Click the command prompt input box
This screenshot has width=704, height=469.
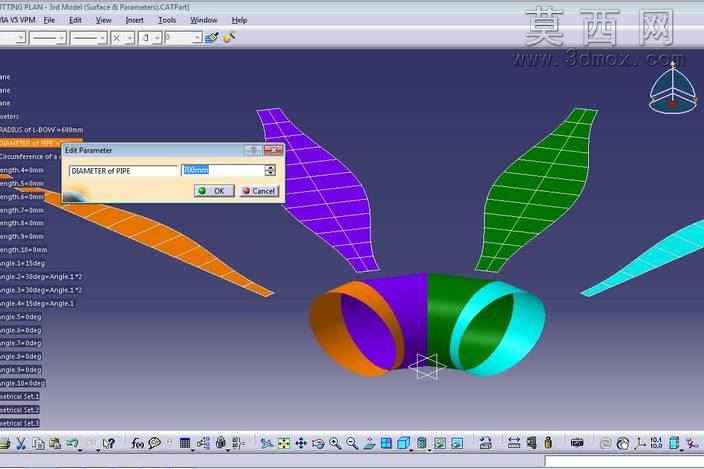coord(624,461)
